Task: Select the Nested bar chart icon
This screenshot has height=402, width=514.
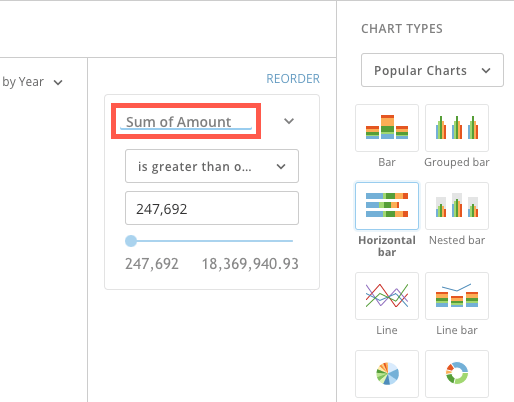Action: click(x=457, y=206)
